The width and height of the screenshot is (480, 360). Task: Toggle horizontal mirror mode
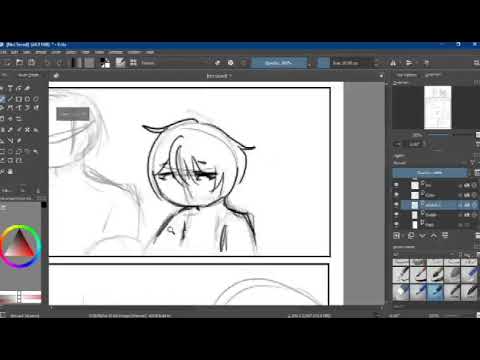tap(393, 62)
